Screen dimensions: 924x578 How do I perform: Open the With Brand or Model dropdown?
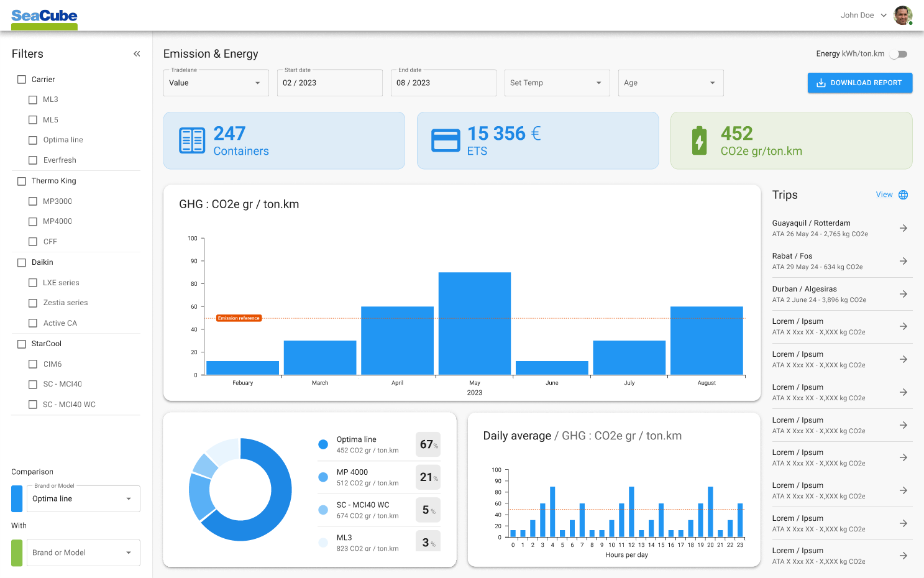[x=83, y=553]
